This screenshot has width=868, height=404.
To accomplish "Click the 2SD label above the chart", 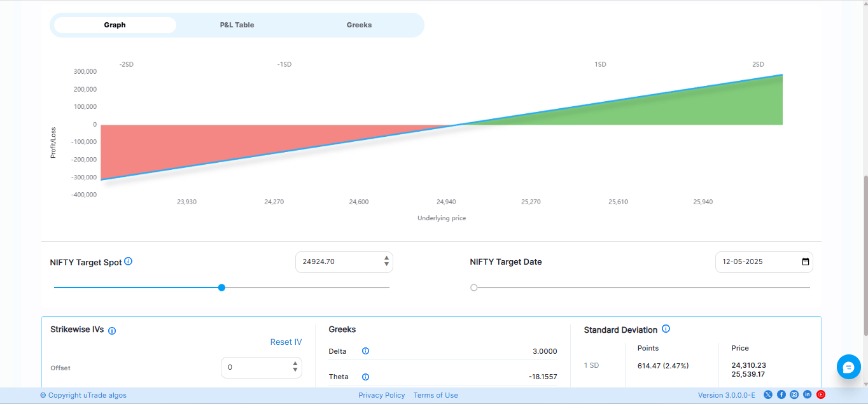I will click(x=758, y=64).
